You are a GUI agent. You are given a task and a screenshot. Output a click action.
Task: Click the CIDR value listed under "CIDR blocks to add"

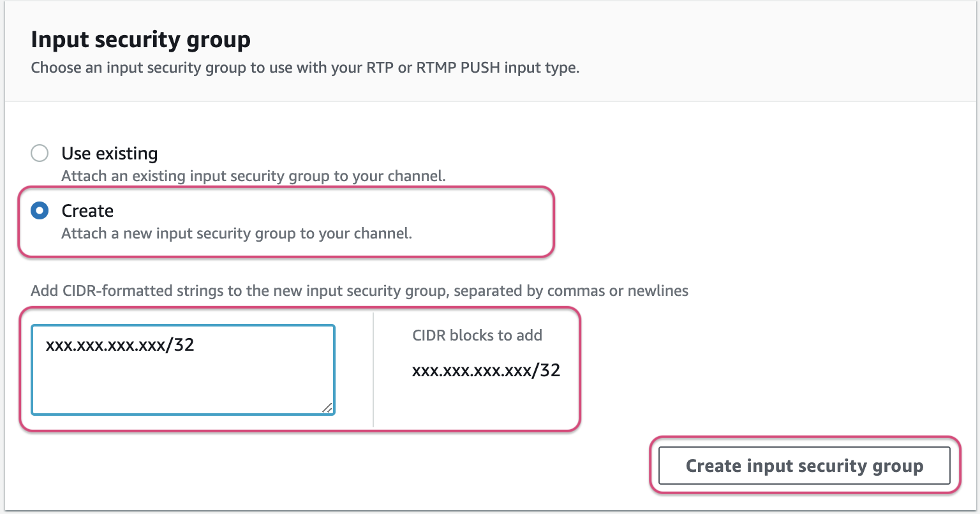(x=486, y=371)
